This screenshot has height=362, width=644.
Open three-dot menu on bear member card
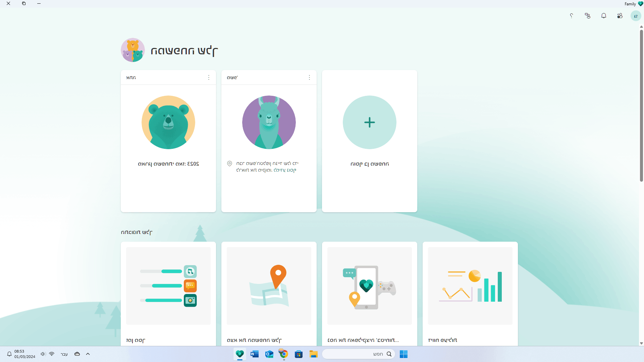tap(209, 77)
